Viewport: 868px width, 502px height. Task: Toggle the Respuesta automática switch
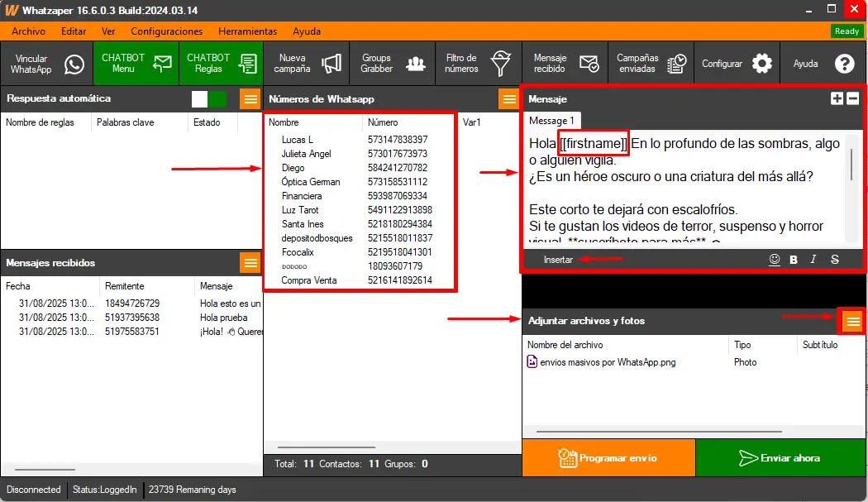[208, 99]
